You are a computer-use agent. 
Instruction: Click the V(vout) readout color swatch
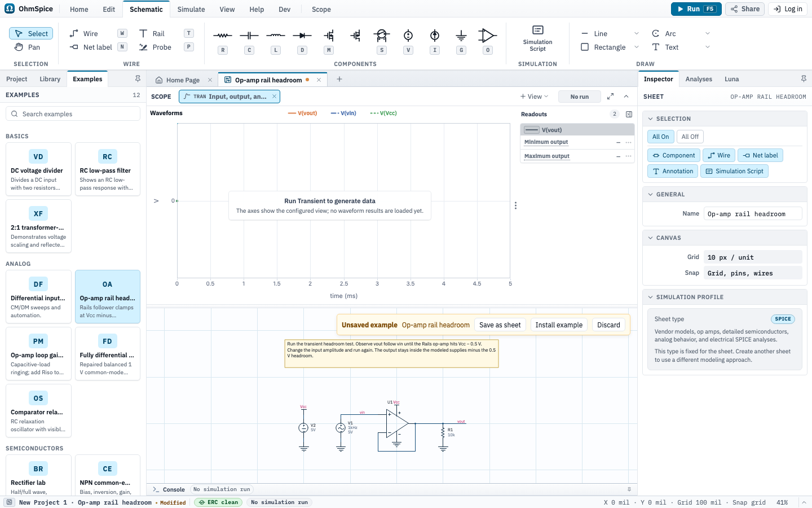click(531, 130)
